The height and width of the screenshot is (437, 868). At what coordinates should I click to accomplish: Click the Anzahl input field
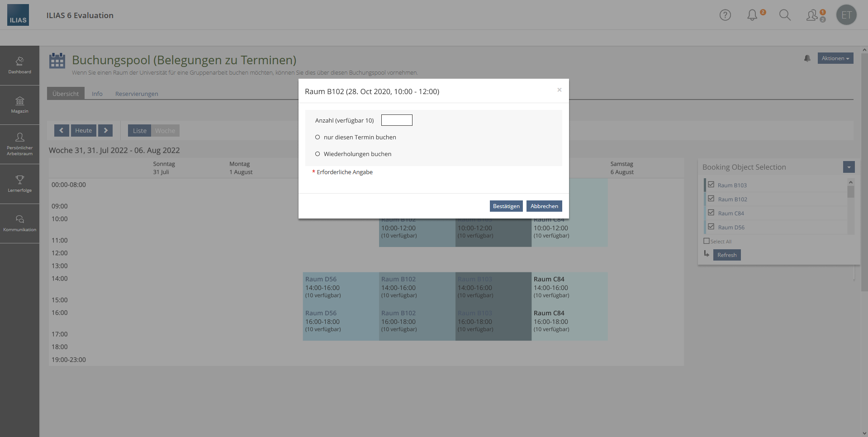pos(397,120)
